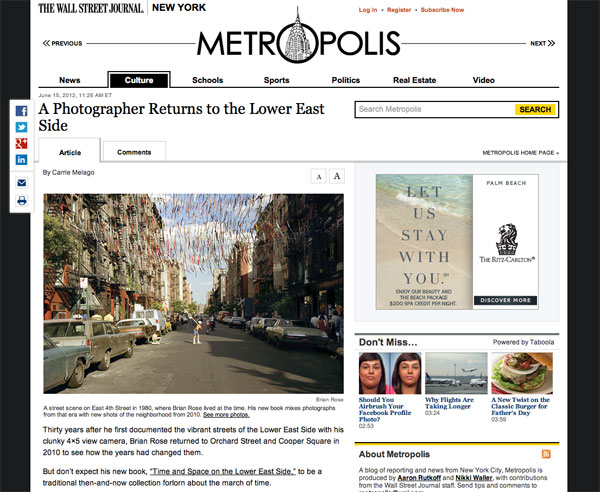Share article on Facebook
This screenshot has width=600, height=492.
tap(21, 111)
